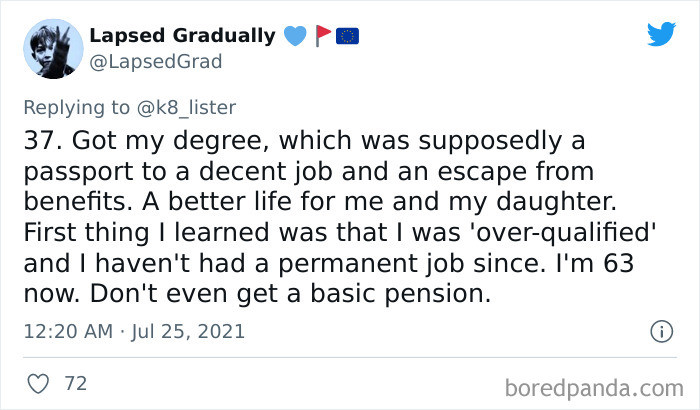Click the red flag emoji beside the name
The image size is (700, 410).
pyautogui.click(x=322, y=36)
